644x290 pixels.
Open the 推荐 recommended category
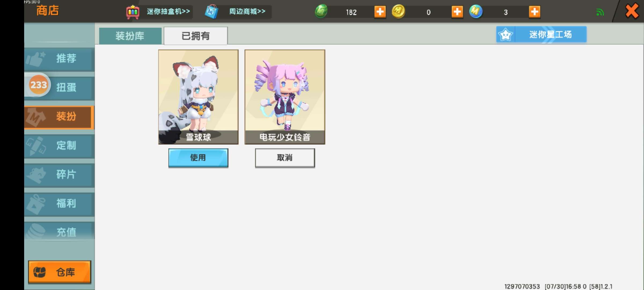pyautogui.click(x=59, y=59)
